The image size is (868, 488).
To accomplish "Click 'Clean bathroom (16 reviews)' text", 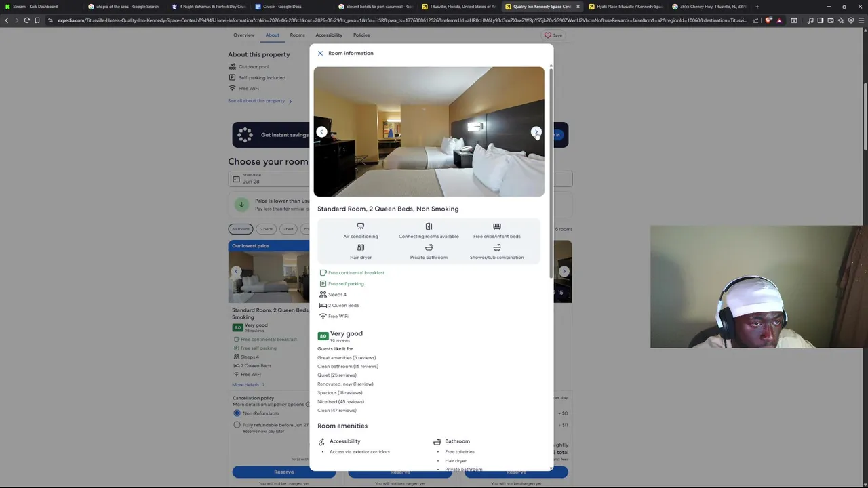I will point(348,366).
